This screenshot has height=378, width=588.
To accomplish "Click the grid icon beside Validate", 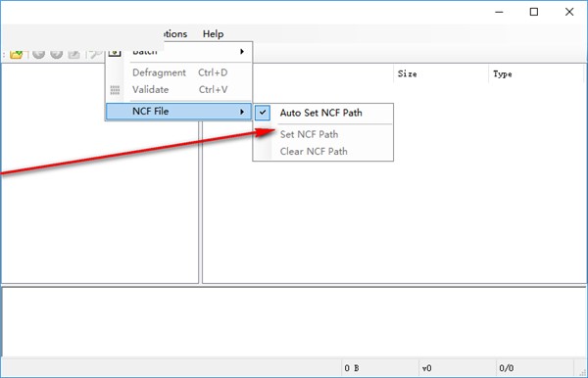I will click(115, 90).
